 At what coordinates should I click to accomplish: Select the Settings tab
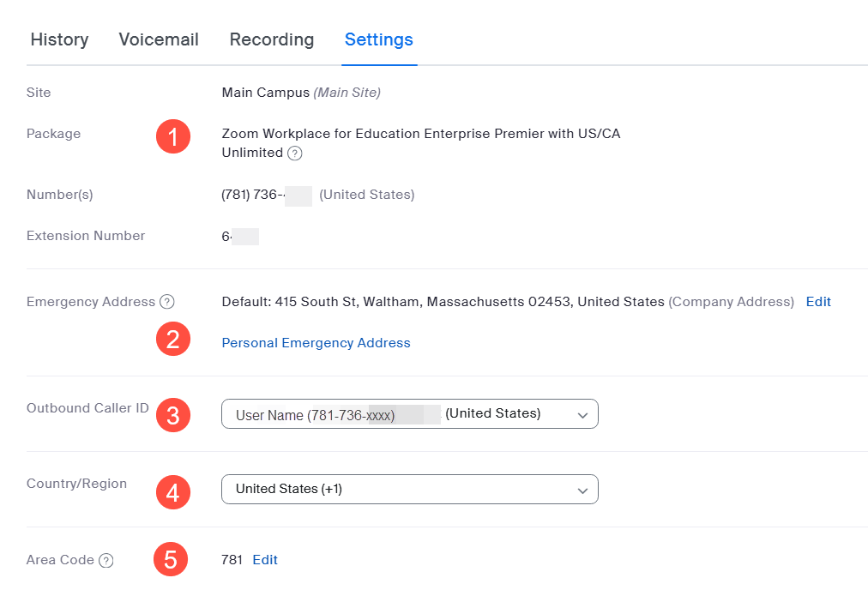(378, 39)
